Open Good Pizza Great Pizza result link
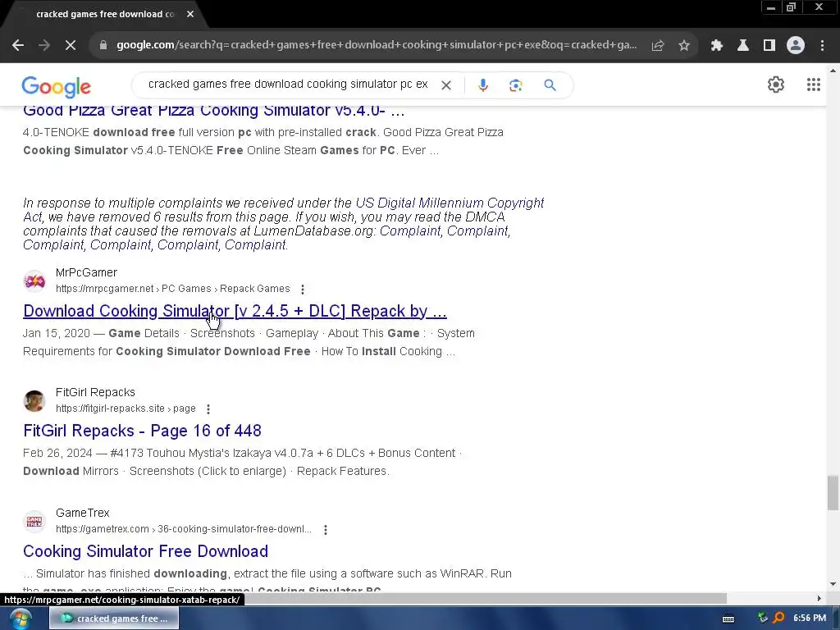 [214, 111]
